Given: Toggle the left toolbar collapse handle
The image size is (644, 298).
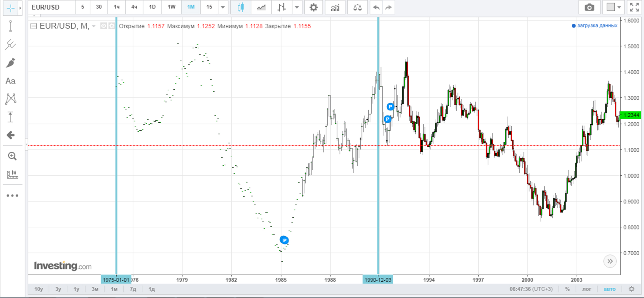Looking at the screenshot, I should click(27, 144).
